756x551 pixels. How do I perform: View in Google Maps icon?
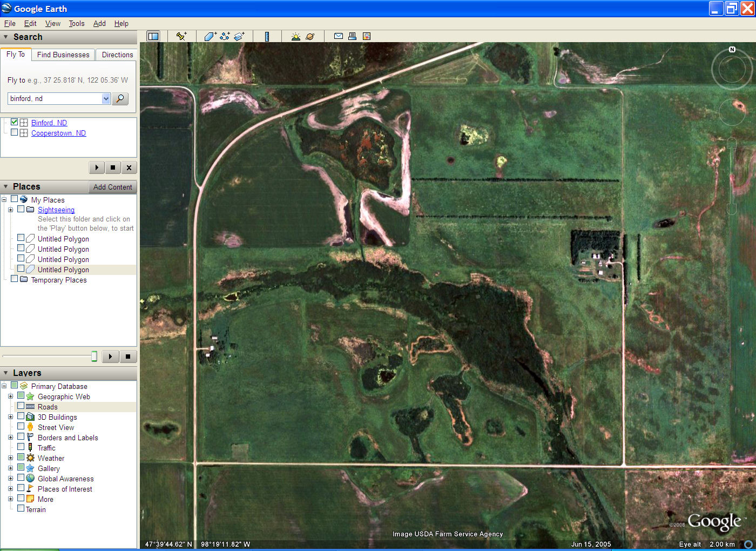[367, 36]
